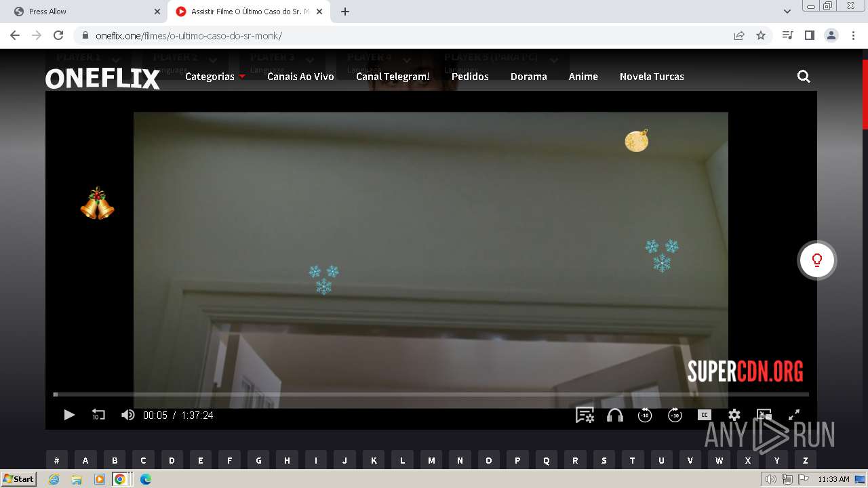Enable picture-in-picture mode
Image resolution: width=868 pixels, height=488 pixels.
pyautogui.click(x=764, y=415)
